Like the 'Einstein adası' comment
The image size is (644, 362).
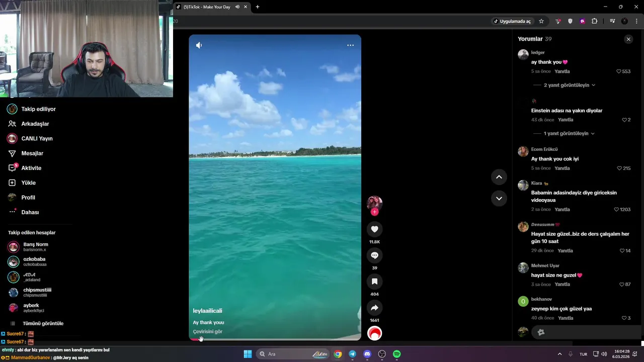(624, 120)
